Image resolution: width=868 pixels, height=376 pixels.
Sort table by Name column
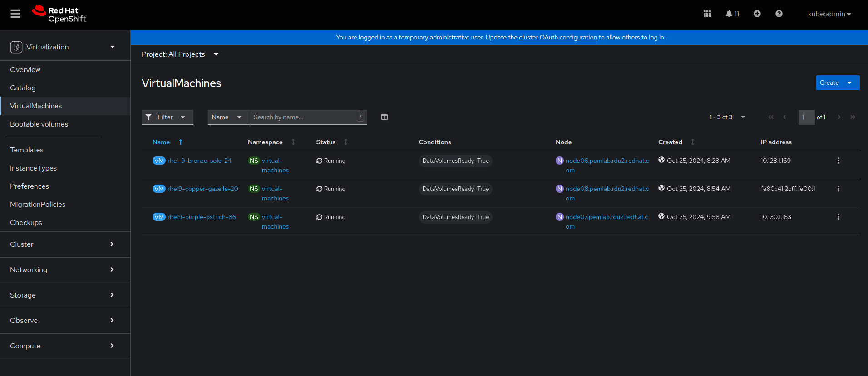pyautogui.click(x=162, y=142)
